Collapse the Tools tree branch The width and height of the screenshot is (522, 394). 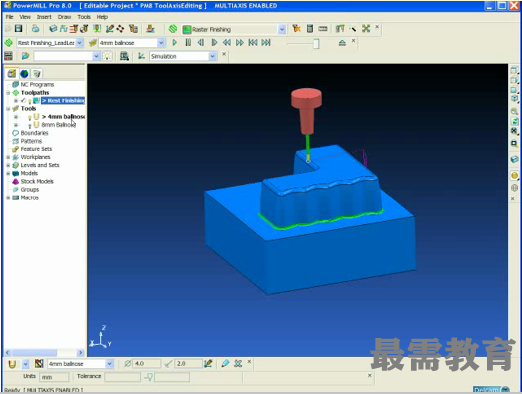point(8,109)
